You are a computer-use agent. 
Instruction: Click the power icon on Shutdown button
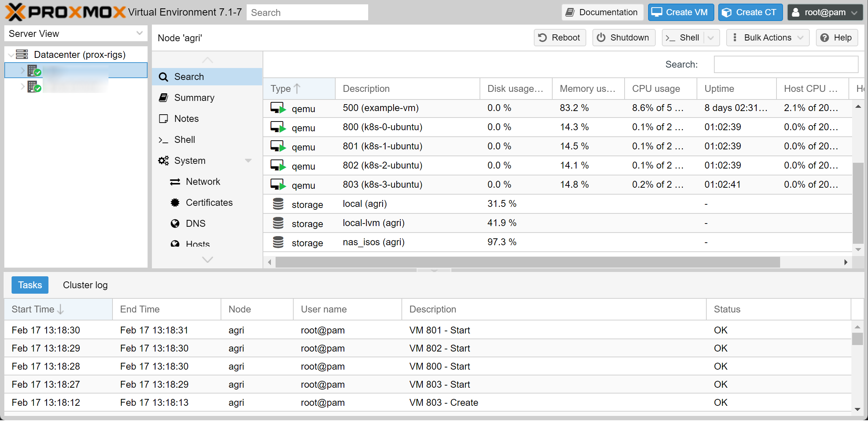(x=601, y=38)
